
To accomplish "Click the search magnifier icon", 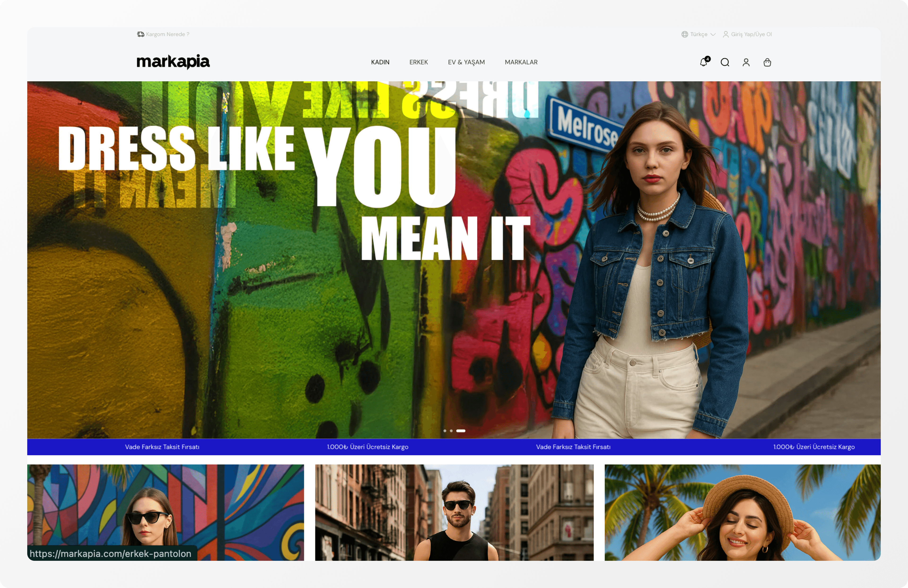I will coord(725,62).
